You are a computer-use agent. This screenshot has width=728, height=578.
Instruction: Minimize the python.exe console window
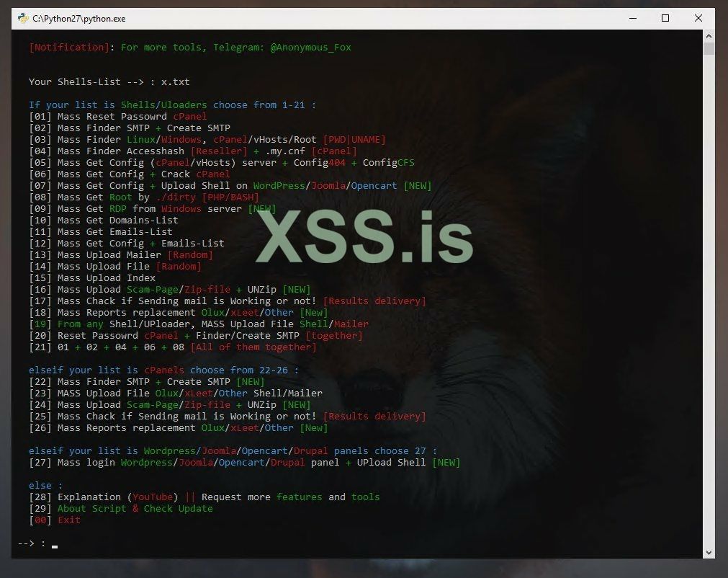[633, 18]
